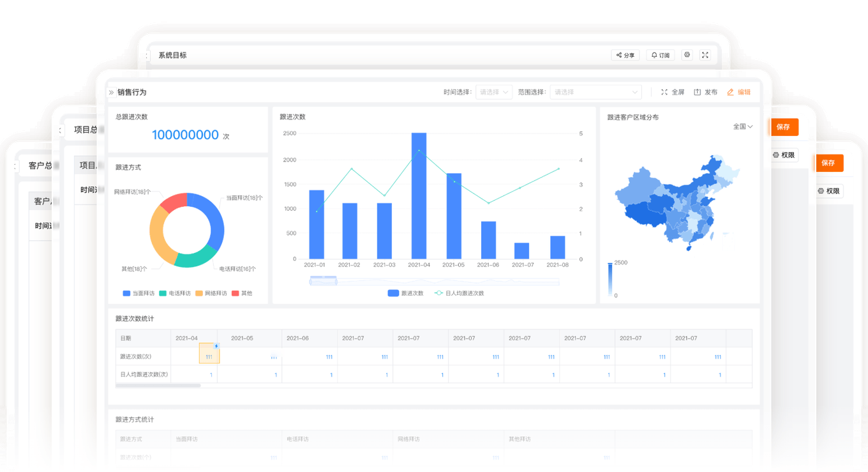Click the 2021-08 bar in 跟进次数 chart
Image resolution: width=868 pixels, height=472 pixels.
coord(558,248)
